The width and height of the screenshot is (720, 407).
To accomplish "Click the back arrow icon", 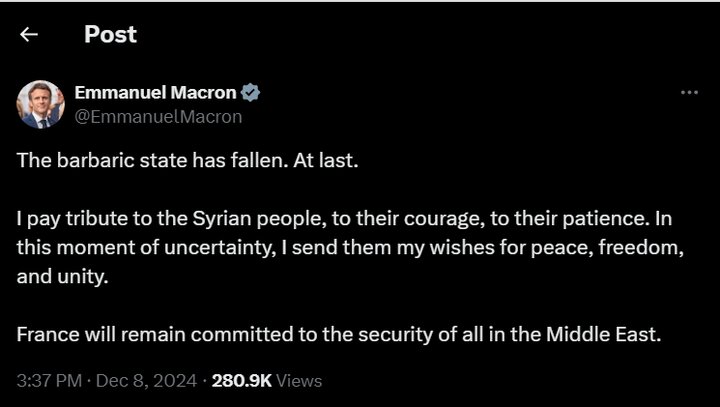I will pyautogui.click(x=29, y=35).
